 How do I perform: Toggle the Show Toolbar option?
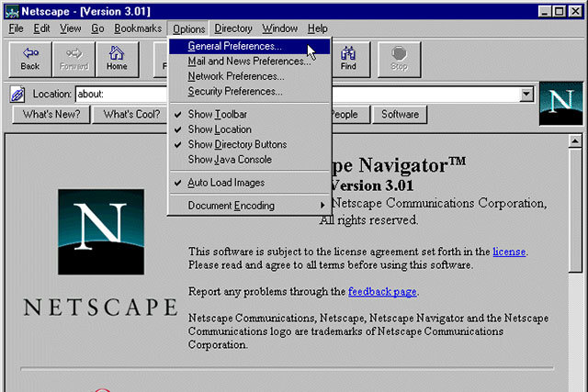pos(249,115)
